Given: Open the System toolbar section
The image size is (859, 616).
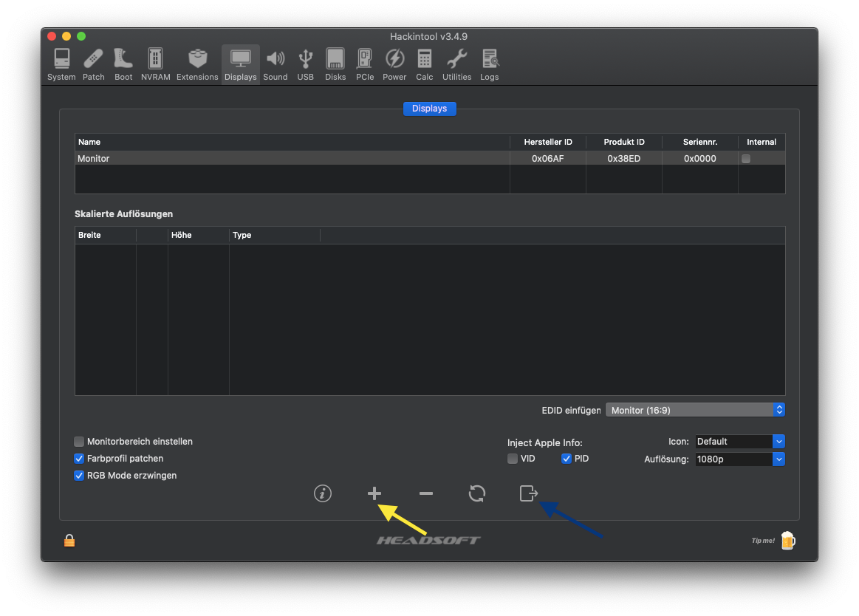Looking at the screenshot, I should click(61, 65).
